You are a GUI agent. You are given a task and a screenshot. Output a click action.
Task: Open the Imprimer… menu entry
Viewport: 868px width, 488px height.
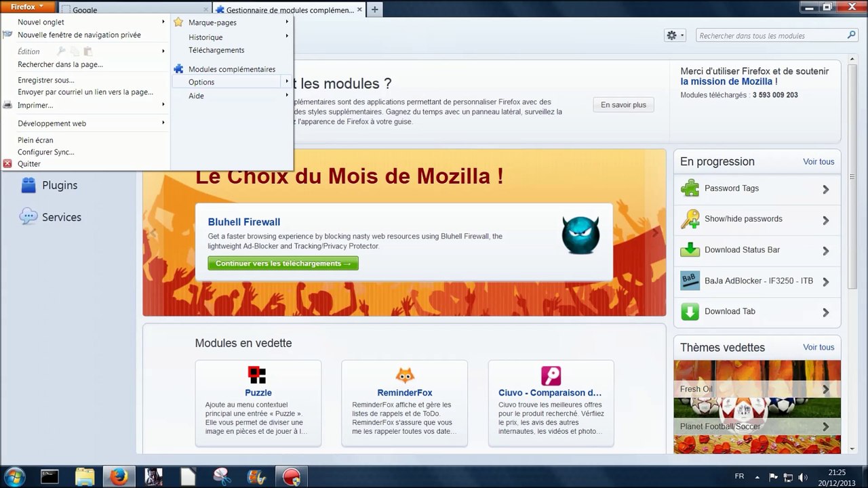point(35,106)
